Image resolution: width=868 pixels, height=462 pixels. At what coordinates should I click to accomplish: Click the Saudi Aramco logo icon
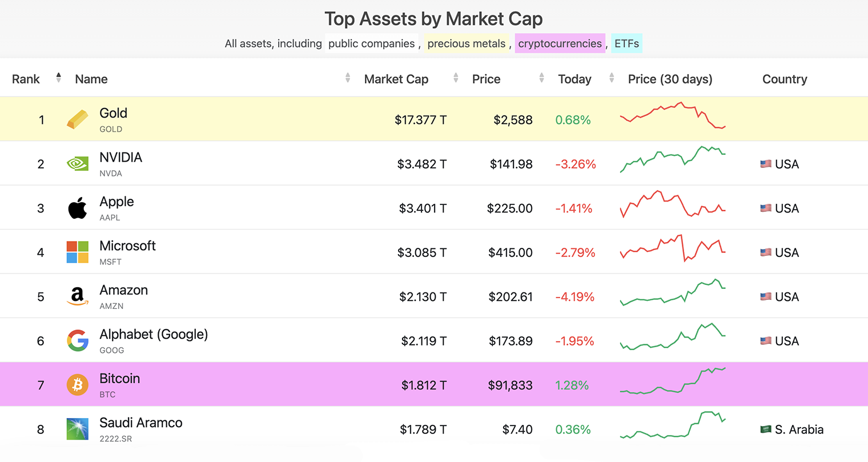point(78,429)
